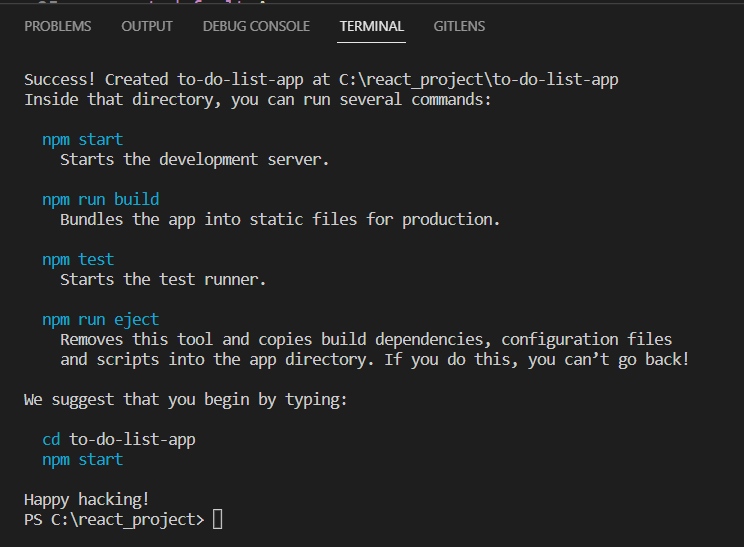Click the "Starts the test runner." description
This screenshot has height=547, width=744.
pos(163,280)
